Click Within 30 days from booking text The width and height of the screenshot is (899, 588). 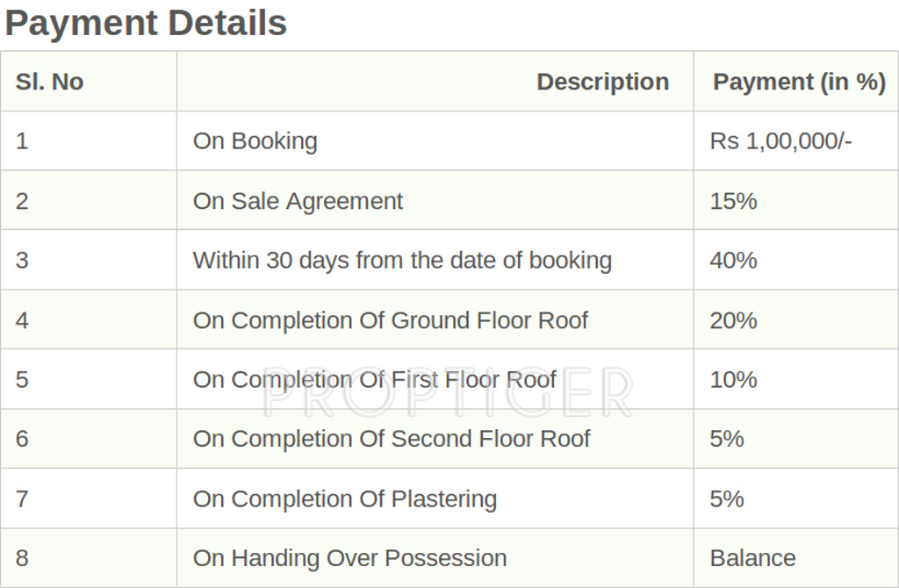click(x=402, y=261)
